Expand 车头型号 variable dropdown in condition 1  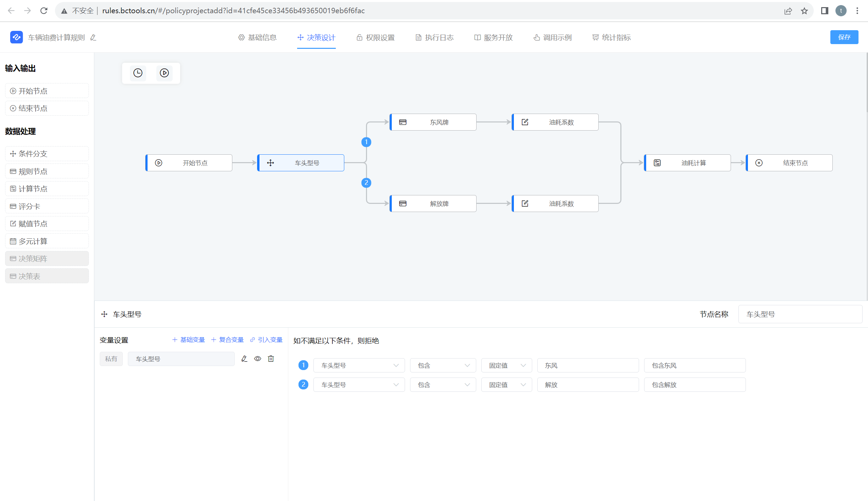point(359,365)
